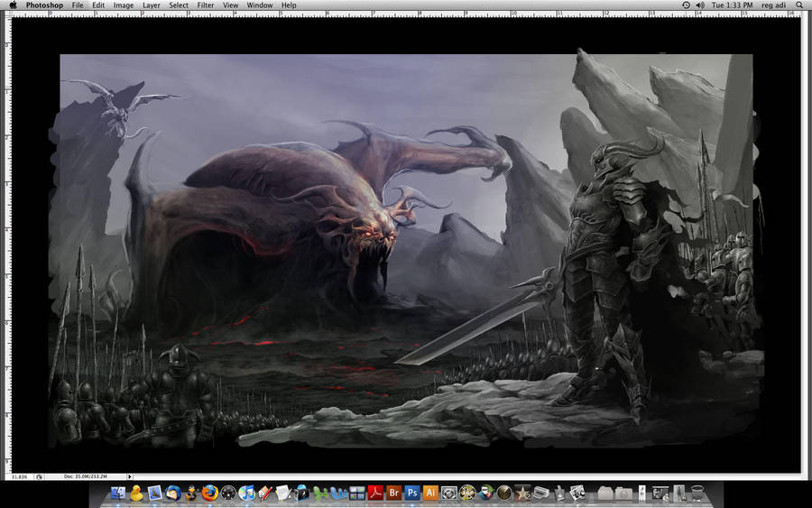
Task: Open the Window menu
Action: (260, 5)
